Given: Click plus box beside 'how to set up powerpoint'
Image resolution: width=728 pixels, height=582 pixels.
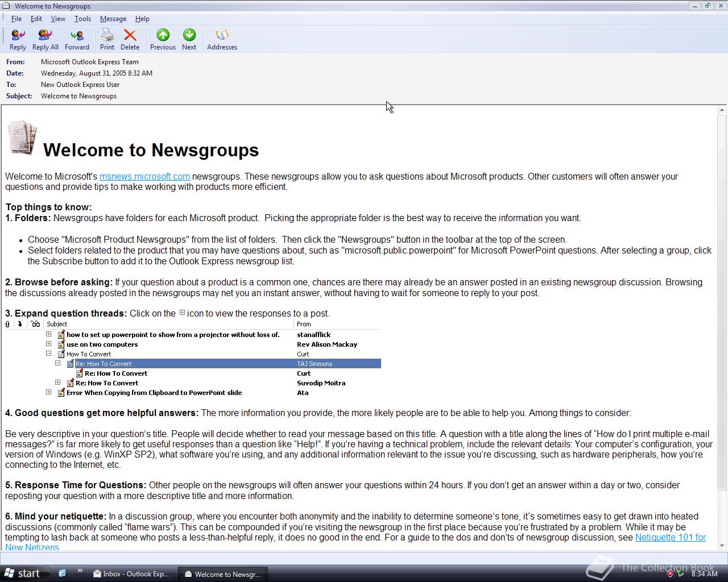Looking at the screenshot, I should [x=48, y=334].
